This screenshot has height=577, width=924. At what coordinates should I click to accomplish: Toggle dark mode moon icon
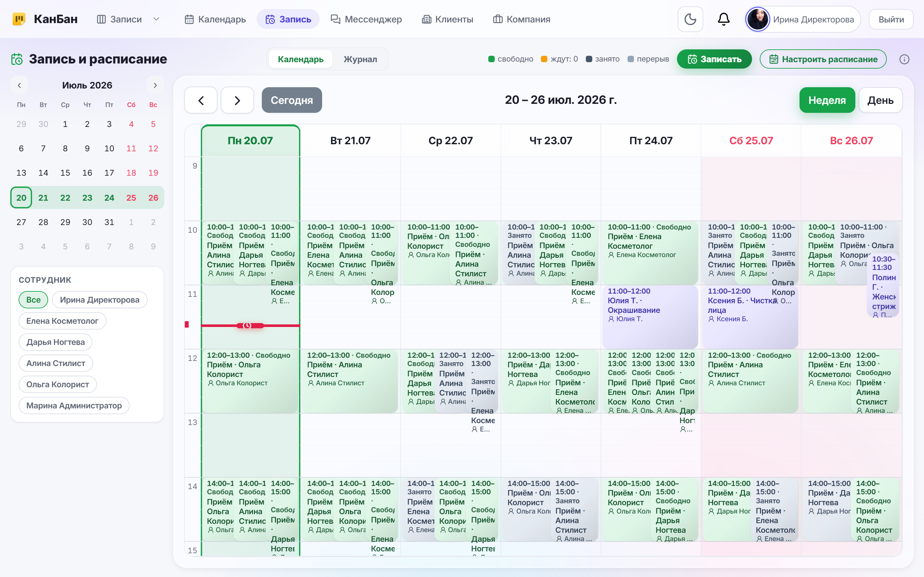click(x=690, y=19)
